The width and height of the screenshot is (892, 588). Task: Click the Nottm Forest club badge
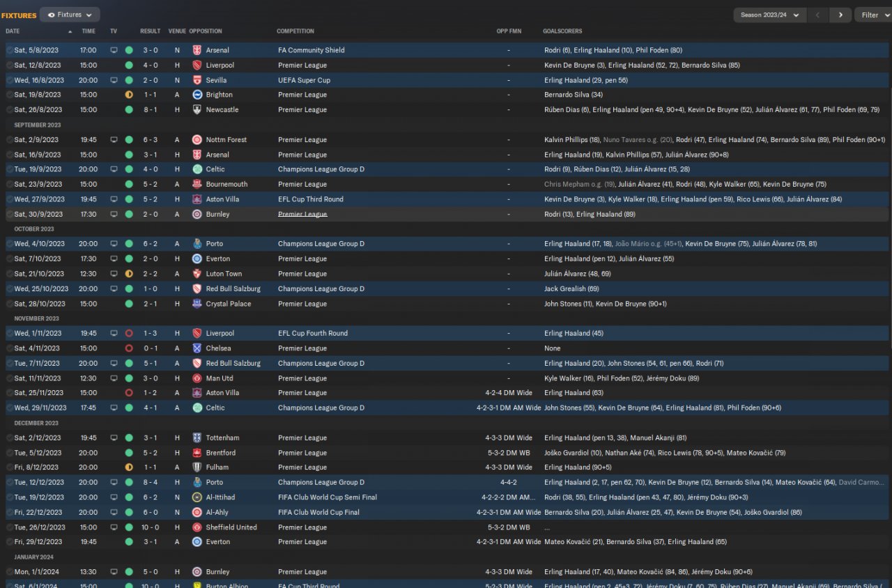[x=197, y=140]
